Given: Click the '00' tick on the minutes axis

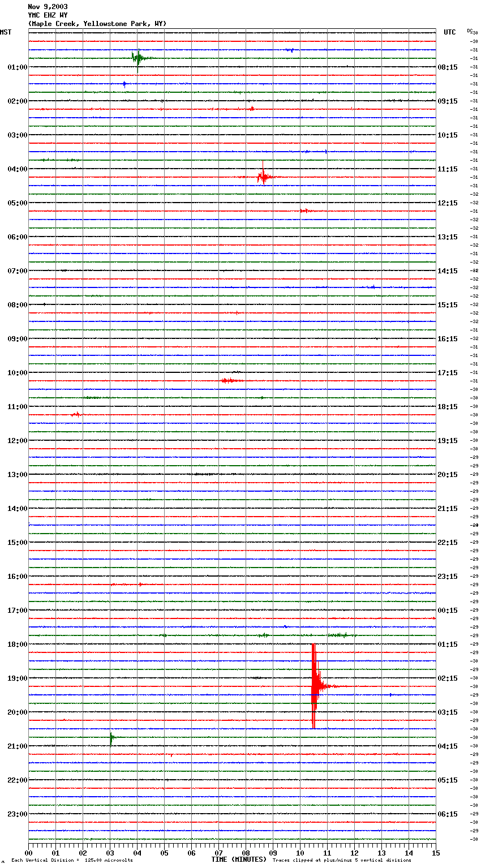Looking at the screenshot, I should click(x=28, y=853).
